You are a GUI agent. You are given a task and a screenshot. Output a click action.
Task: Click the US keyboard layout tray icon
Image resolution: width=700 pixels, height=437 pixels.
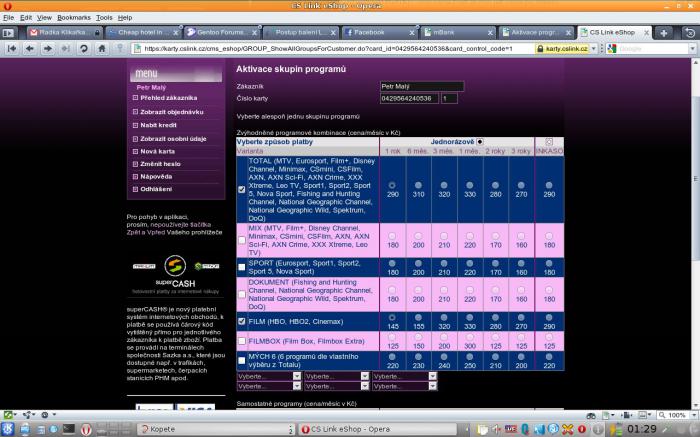tap(511, 429)
